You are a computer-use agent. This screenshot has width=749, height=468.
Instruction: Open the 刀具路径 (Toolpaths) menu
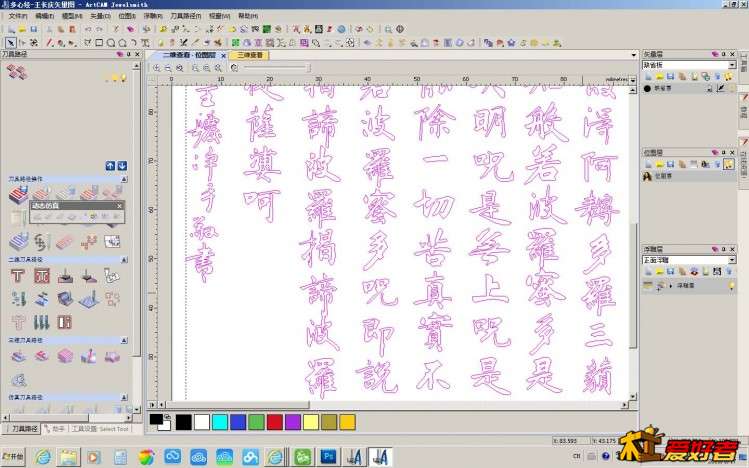pos(186,16)
